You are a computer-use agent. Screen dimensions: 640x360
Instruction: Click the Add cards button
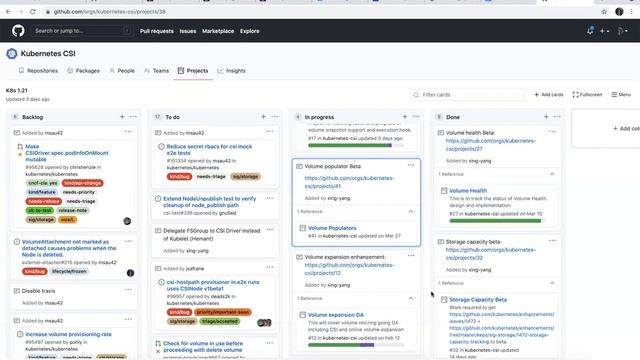549,95
